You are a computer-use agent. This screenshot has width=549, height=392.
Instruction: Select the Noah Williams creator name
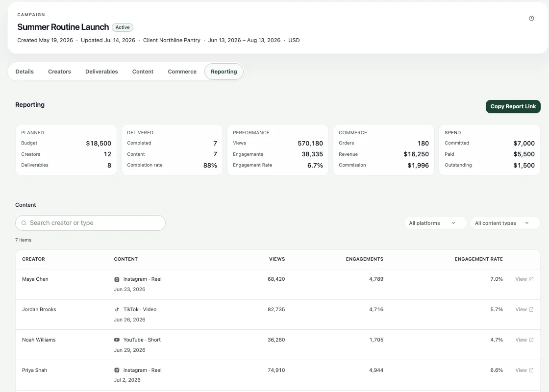point(39,340)
